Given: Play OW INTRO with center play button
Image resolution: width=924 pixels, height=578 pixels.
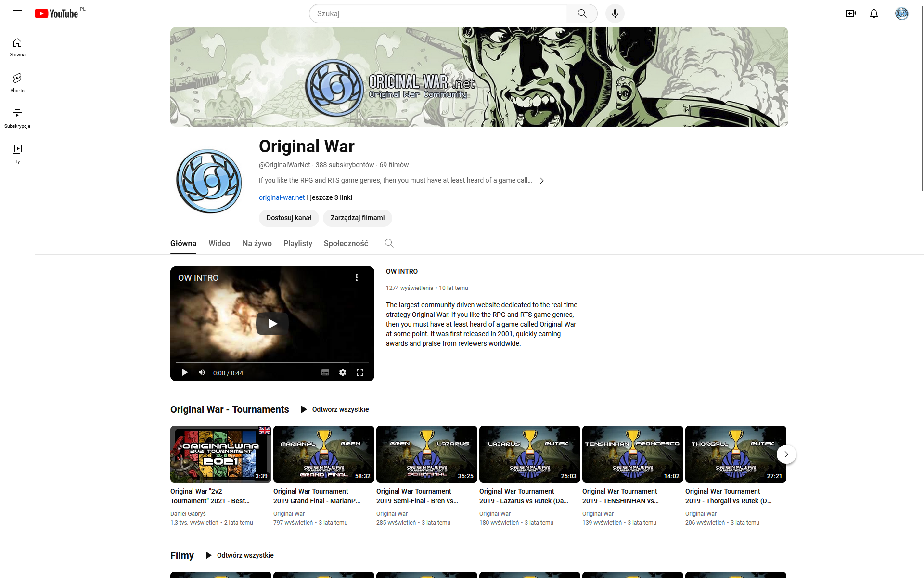Looking at the screenshot, I should point(272,324).
